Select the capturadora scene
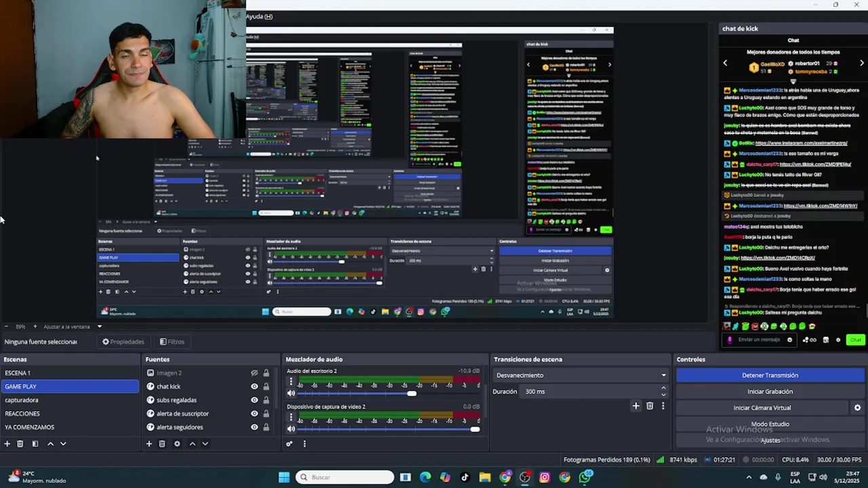The height and width of the screenshot is (488, 868). click(70, 400)
